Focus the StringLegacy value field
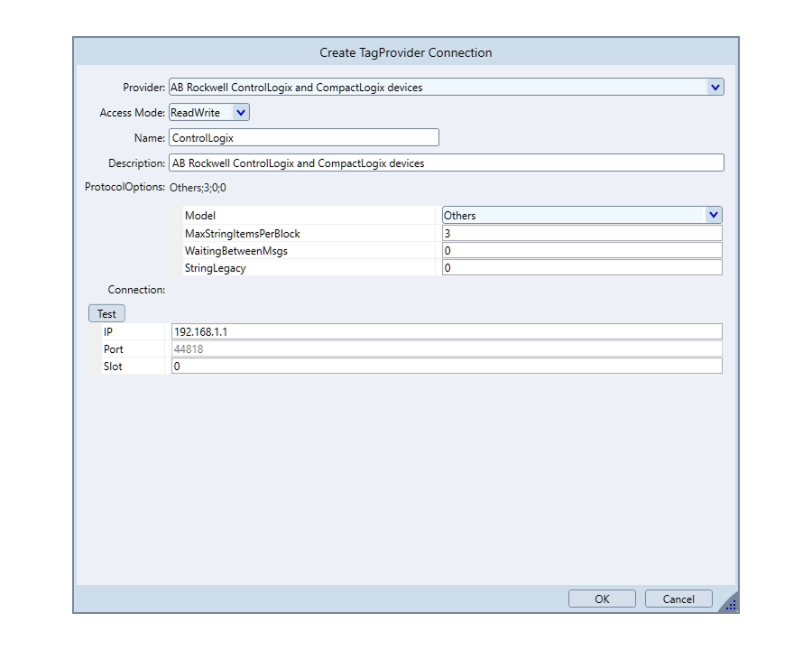The height and width of the screenshot is (650, 812). pos(581,267)
